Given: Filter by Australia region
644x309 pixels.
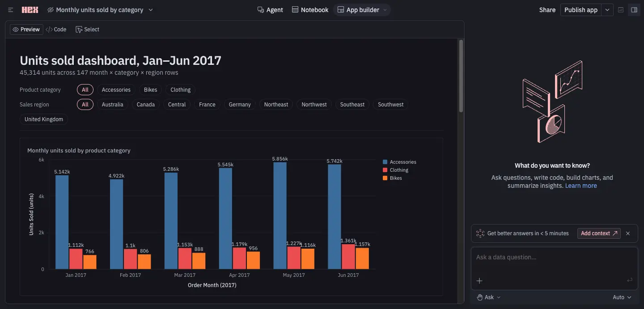Looking at the screenshot, I should [x=112, y=105].
